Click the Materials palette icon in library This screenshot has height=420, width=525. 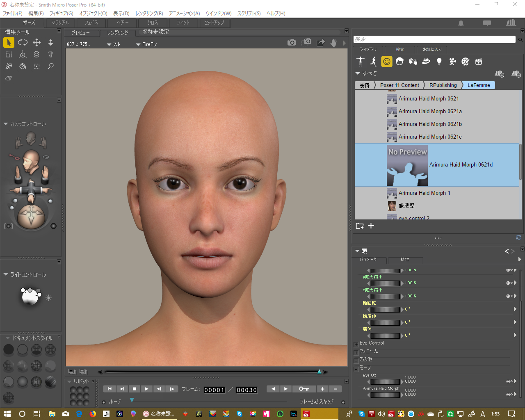click(465, 62)
